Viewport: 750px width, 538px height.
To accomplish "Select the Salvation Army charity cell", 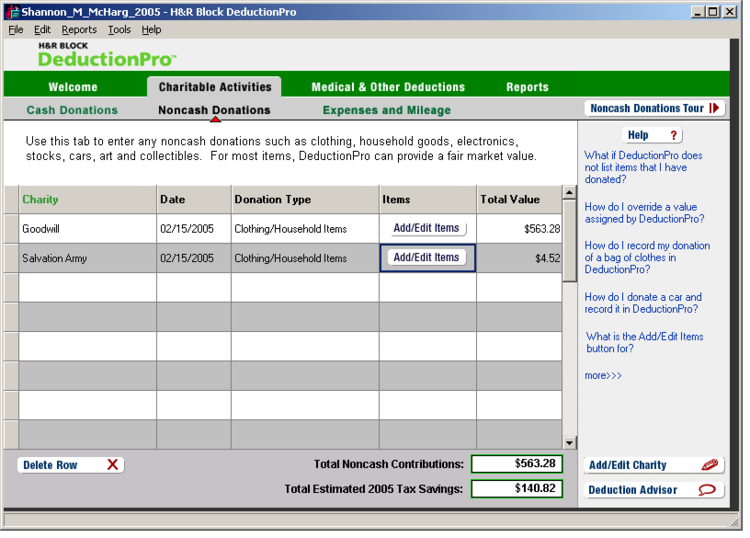I will click(88, 258).
